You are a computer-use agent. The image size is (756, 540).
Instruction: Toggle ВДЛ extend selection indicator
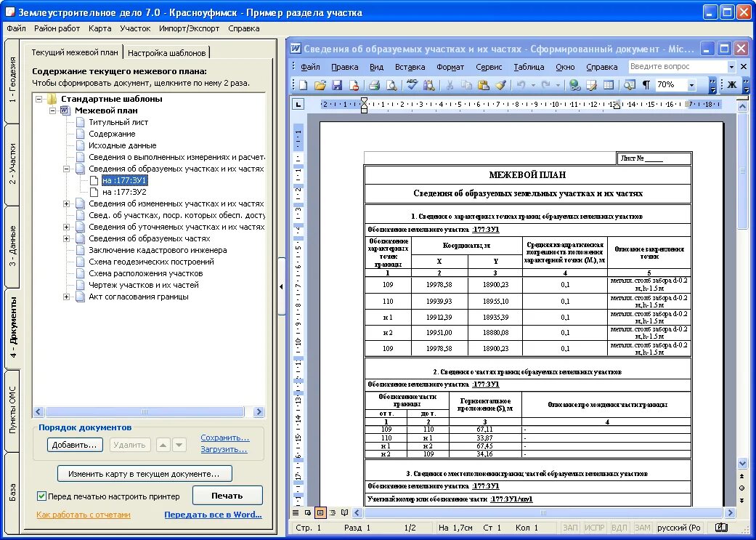(619, 528)
